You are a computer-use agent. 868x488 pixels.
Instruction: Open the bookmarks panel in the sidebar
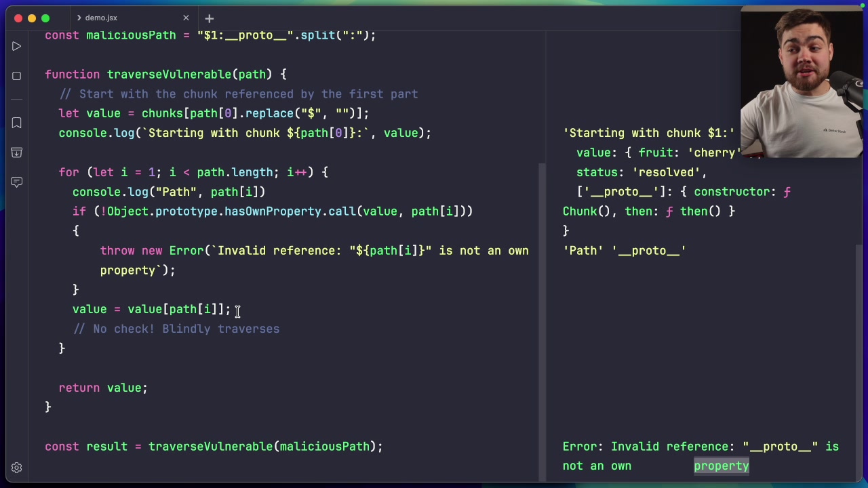pos(16,123)
